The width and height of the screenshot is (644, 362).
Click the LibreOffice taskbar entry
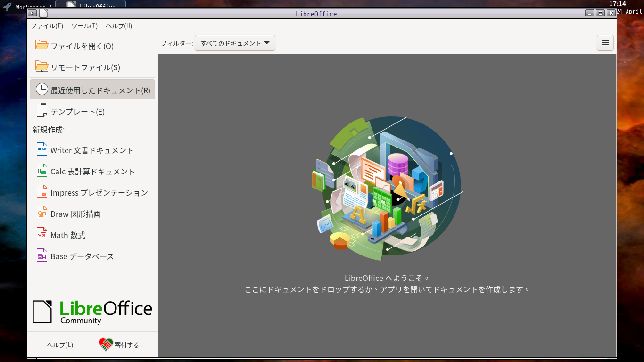[91, 6]
